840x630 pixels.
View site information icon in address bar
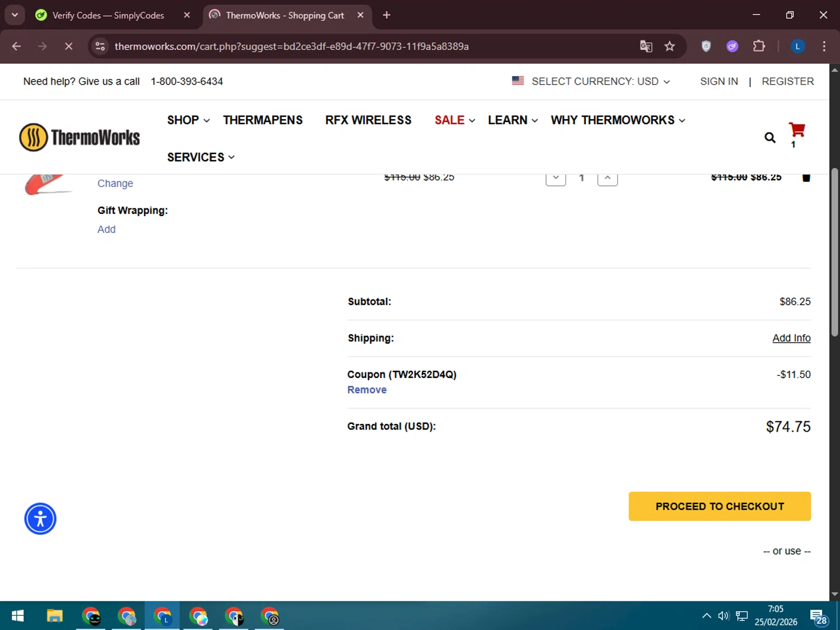pyautogui.click(x=100, y=46)
